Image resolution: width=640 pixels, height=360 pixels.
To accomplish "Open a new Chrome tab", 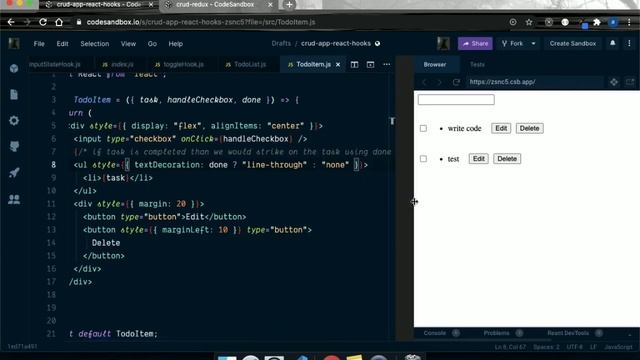I will coord(289,5).
